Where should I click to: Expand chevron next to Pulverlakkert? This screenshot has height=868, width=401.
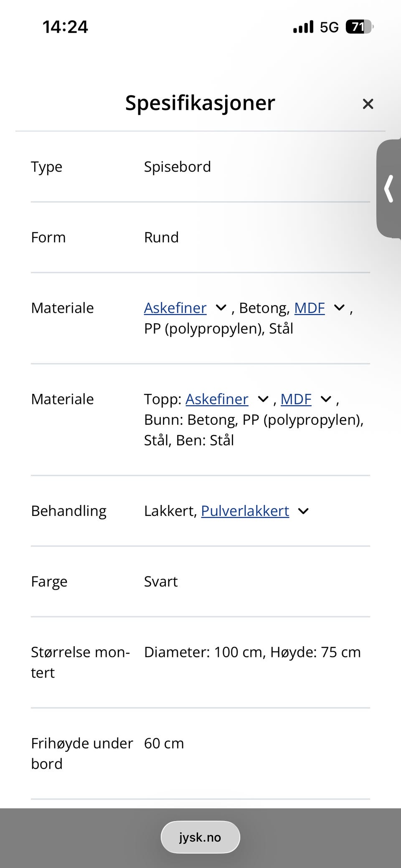(303, 511)
